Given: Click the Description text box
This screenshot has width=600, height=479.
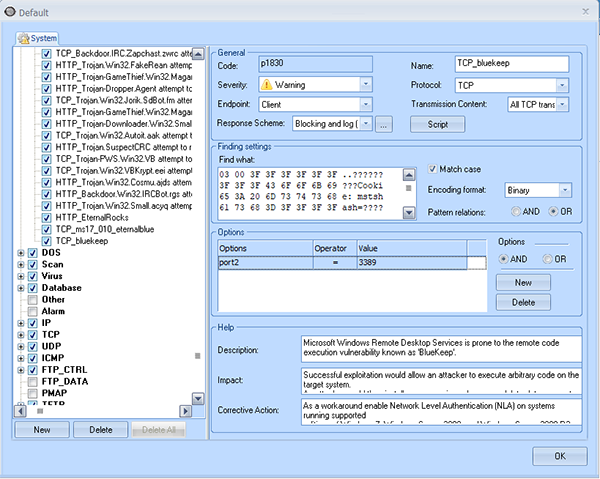Looking at the screenshot, I should click(442, 349).
